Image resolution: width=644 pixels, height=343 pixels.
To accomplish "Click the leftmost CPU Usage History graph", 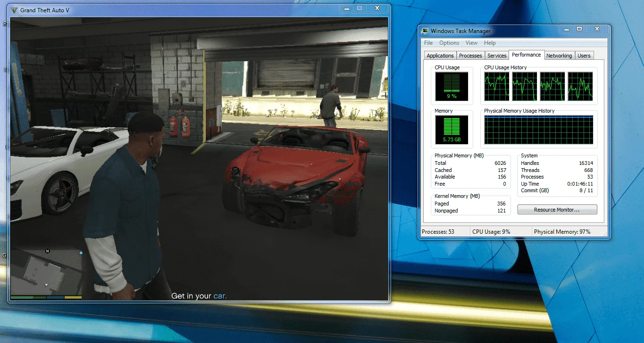I will coord(497,86).
